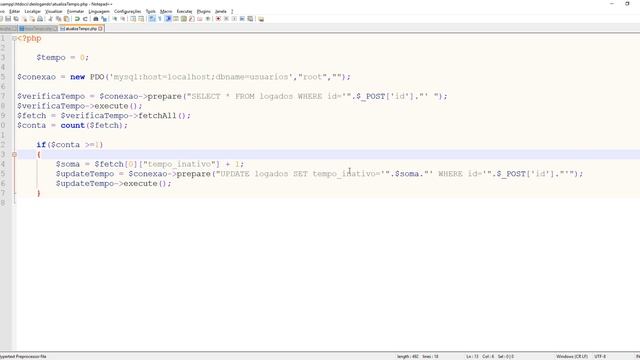The width and height of the screenshot is (640, 360).
Task: Click the '$tempo = 0;' code line
Action: coord(62,58)
